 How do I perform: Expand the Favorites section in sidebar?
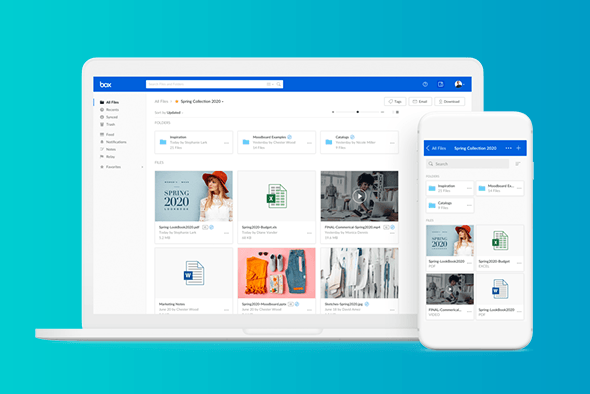point(142,167)
